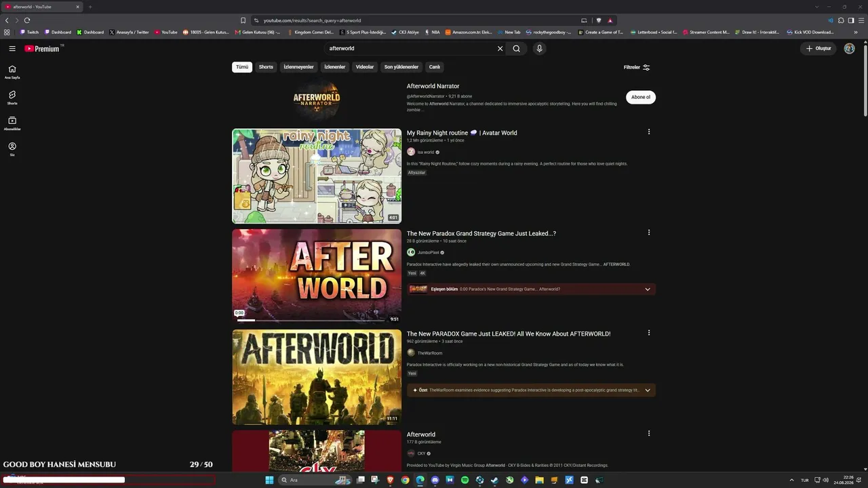Select the Canlı filter chip

(435, 67)
